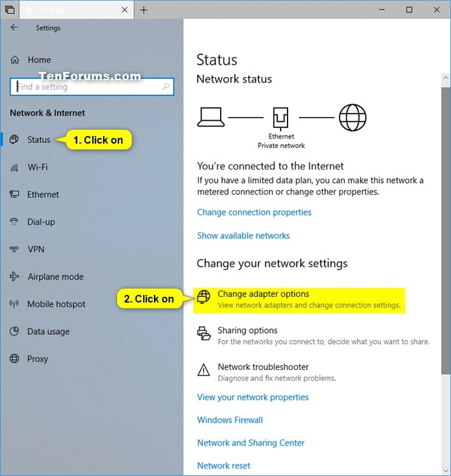Select the Ethernet monitor icon
Screen dimensions: 451x476
pyautogui.click(x=14, y=194)
